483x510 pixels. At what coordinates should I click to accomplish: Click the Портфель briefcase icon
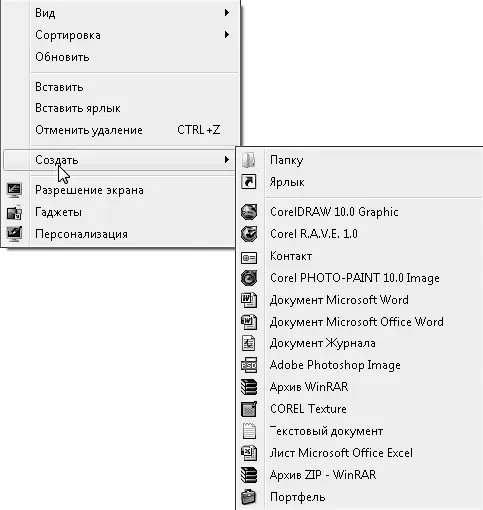point(249,497)
